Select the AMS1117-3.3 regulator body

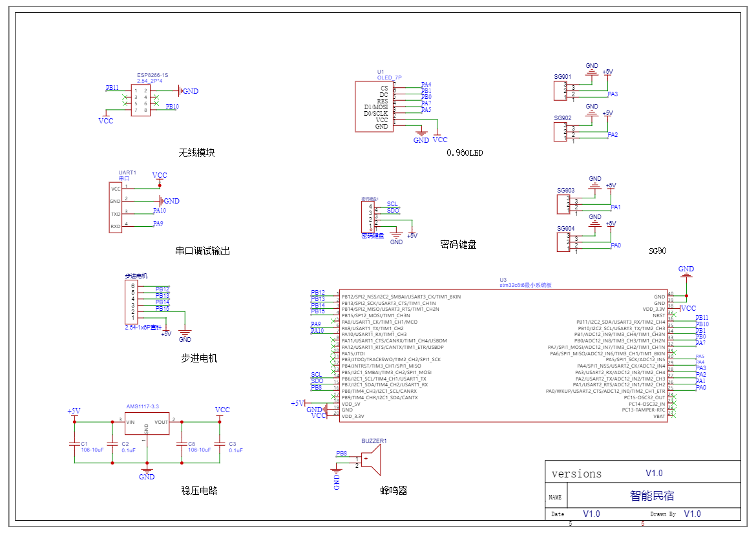pyautogui.click(x=147, y=424)
